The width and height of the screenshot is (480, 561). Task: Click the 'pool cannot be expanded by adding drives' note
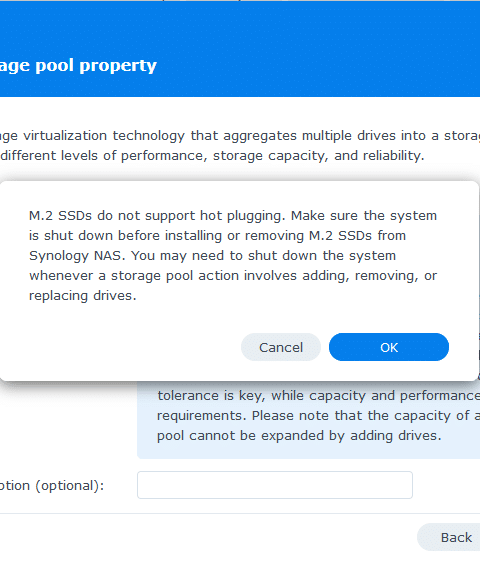pos(299,436)
